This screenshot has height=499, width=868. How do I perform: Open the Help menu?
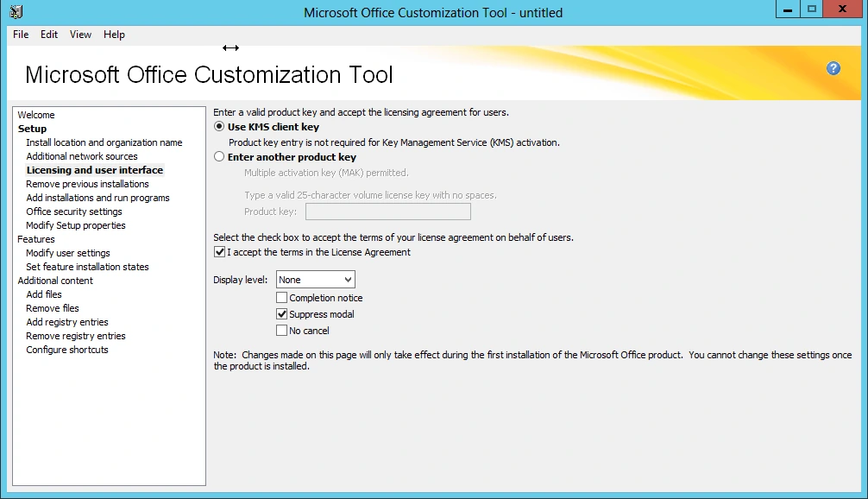[x=114, y=35]
